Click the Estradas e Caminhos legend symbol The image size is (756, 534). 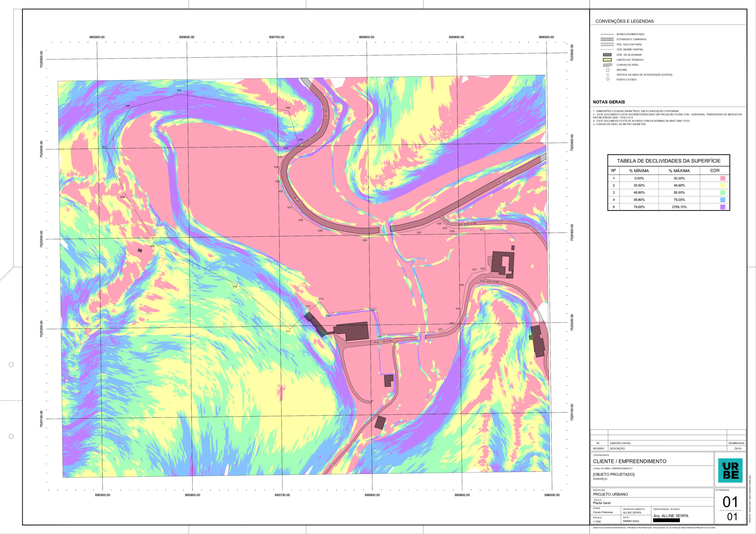coord(607,39)
